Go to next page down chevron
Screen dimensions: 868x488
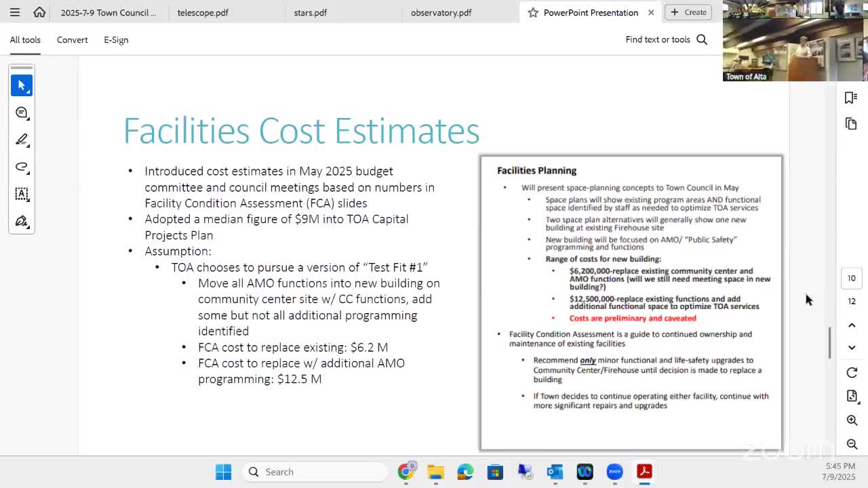[x=852, y=348]
